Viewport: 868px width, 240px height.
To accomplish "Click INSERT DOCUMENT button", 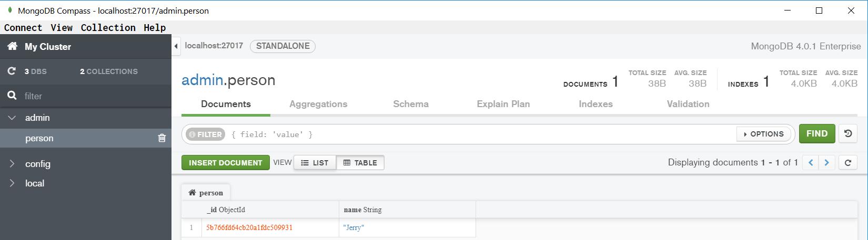I will click(226, 163).
